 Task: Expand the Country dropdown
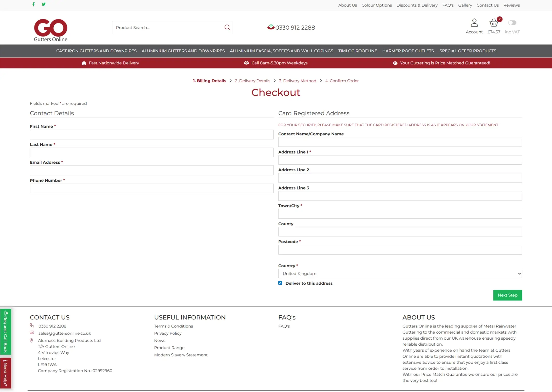tap(400, 274)
